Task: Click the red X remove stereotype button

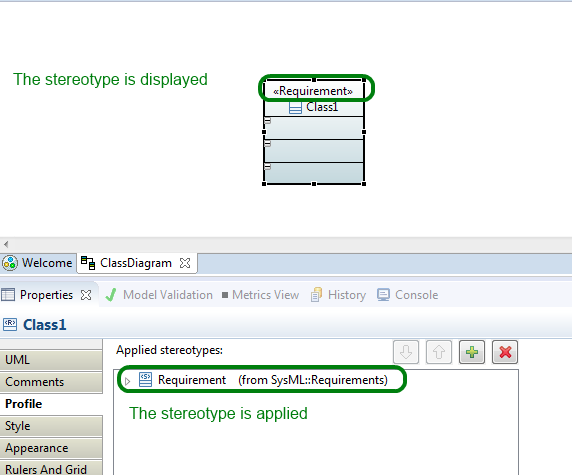Action: tap(505, 352)
